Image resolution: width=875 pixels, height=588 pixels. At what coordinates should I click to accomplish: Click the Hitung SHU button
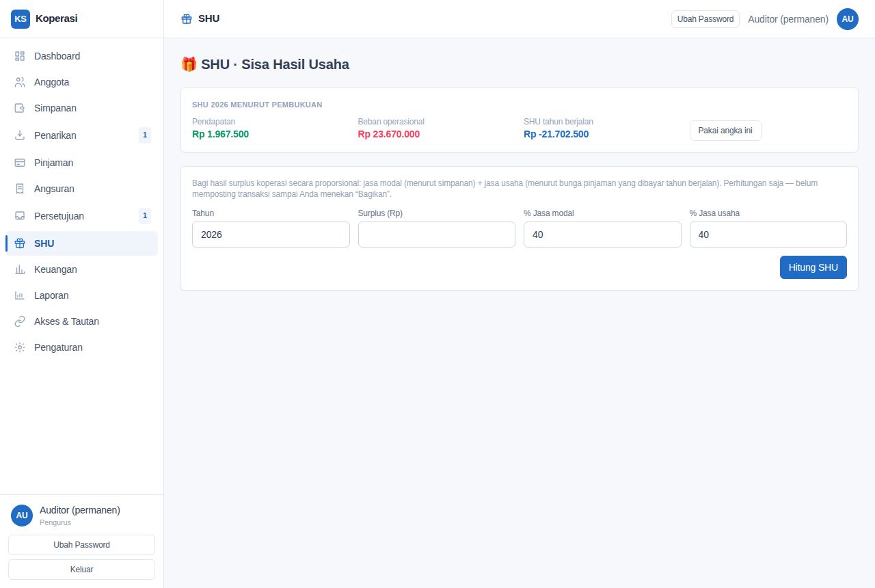point(813,267)
